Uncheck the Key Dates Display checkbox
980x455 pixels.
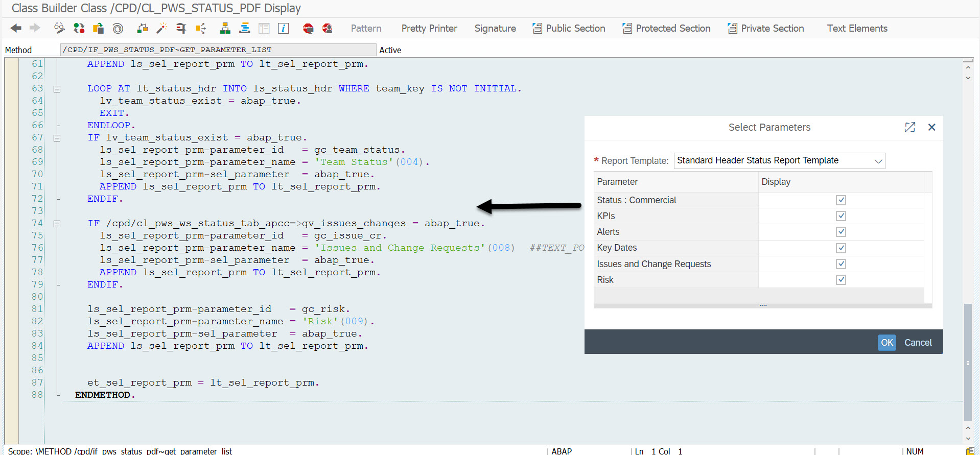coord(841,248)
